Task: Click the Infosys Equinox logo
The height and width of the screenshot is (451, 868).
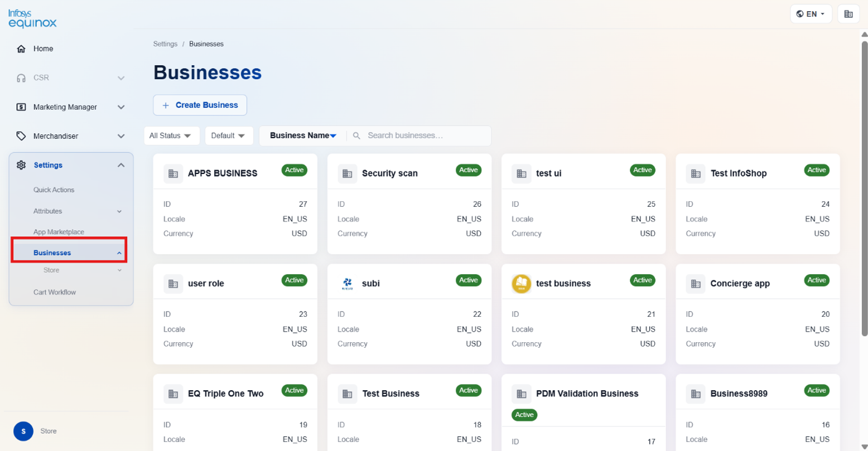Action: pyautogui.click(x=32, y=18)
